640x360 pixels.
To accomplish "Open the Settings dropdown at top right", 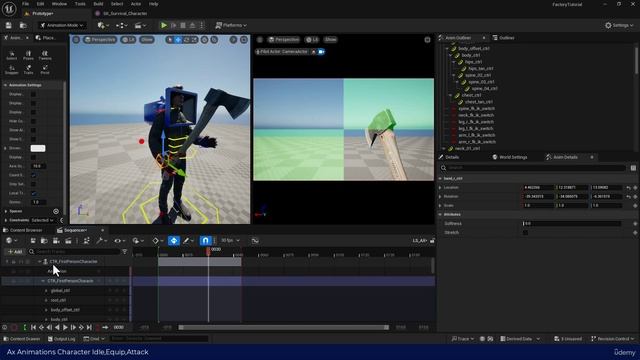I will pos(619,25).
